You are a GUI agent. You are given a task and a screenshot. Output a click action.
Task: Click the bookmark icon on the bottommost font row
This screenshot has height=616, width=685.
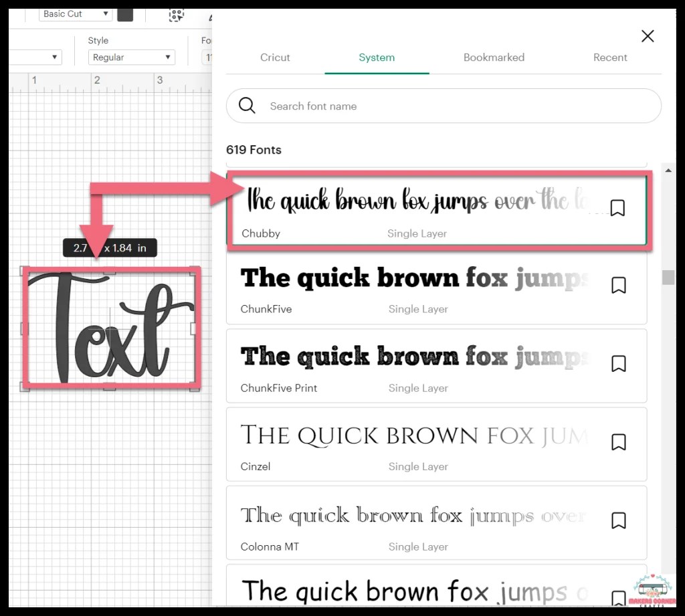coord(618,599)
